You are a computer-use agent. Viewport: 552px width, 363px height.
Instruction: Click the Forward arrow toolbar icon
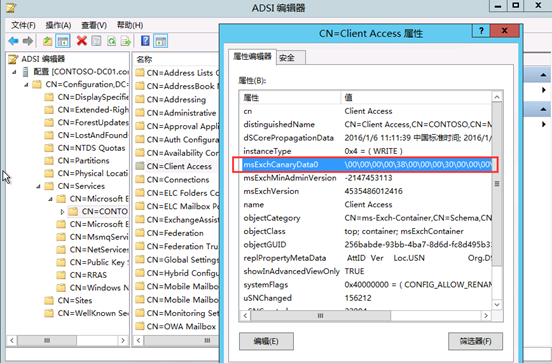point(28,41)
